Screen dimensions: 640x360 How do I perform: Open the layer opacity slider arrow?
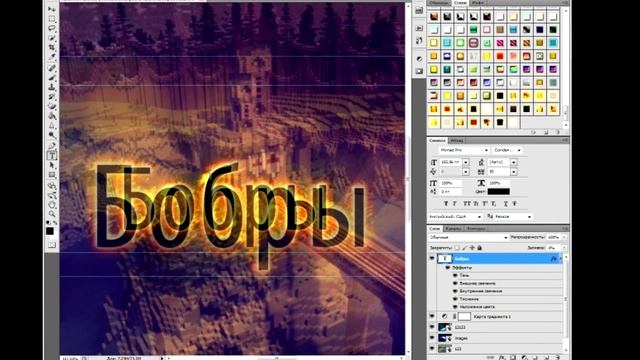point(564,237)
